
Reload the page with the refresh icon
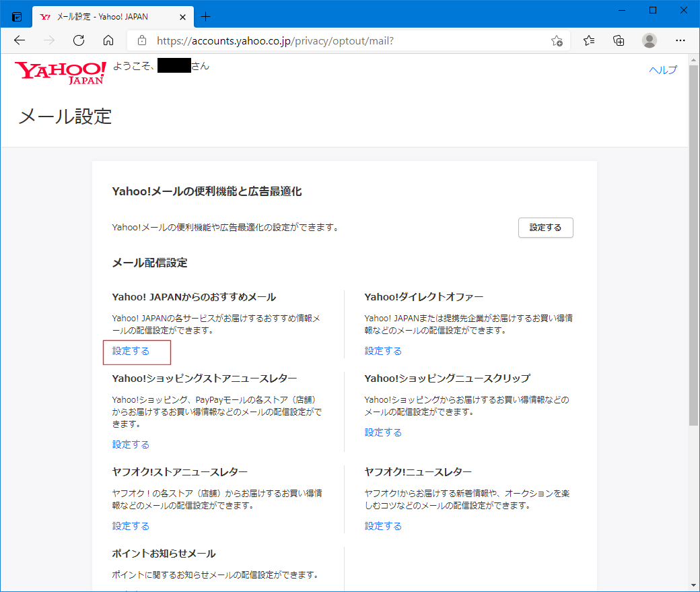coord(79,40)
